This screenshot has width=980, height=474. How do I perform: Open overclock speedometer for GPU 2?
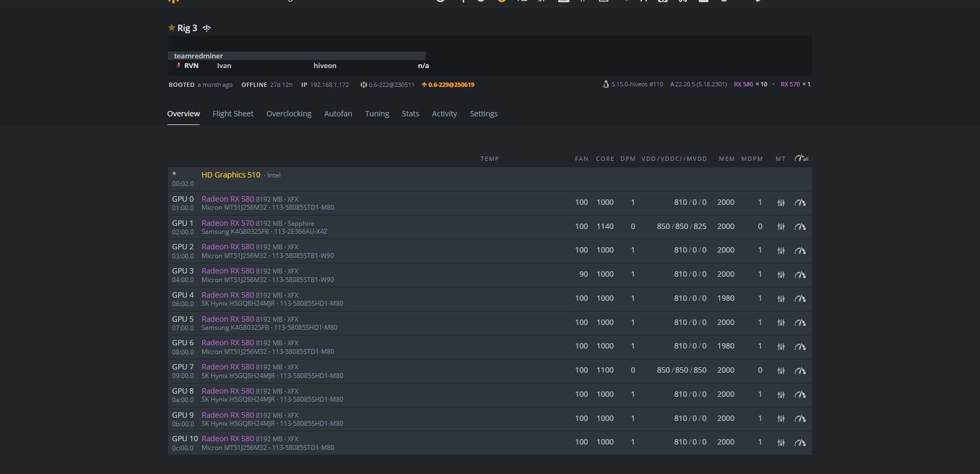800,250
